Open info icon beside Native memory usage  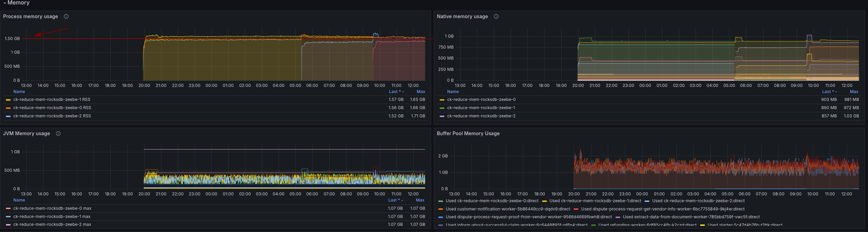point(496,16)
